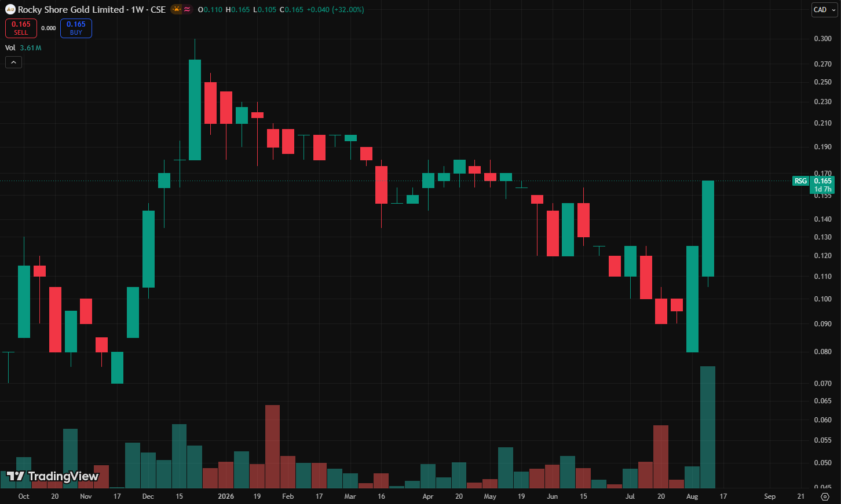The image size is (841, 504).
Task: Click the 0.230 price axis label
Action: (822, 102)
